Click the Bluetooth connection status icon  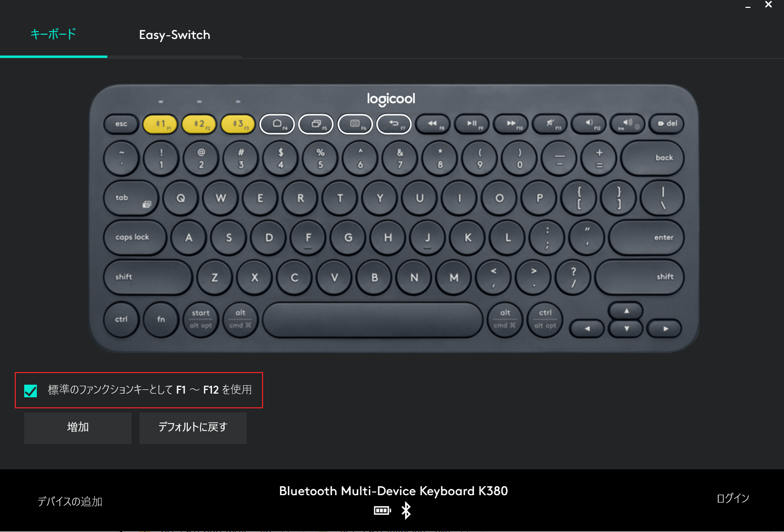click(406, 510)
